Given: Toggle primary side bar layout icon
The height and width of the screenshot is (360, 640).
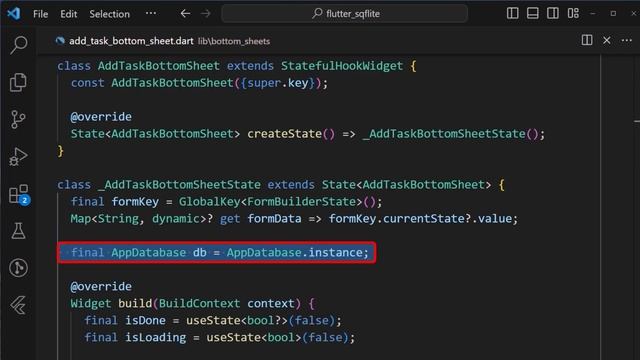Looking at the screenshot, I should (x=513, y=13).
